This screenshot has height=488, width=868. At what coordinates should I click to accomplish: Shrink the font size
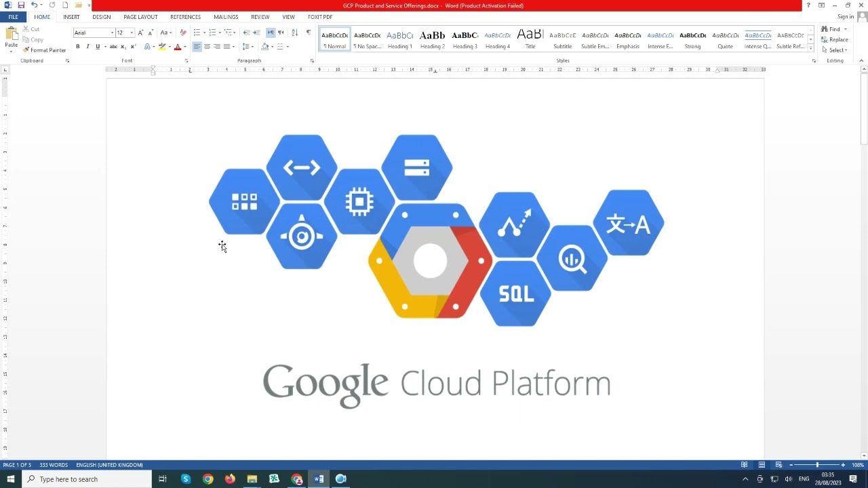tap(150, 33)
